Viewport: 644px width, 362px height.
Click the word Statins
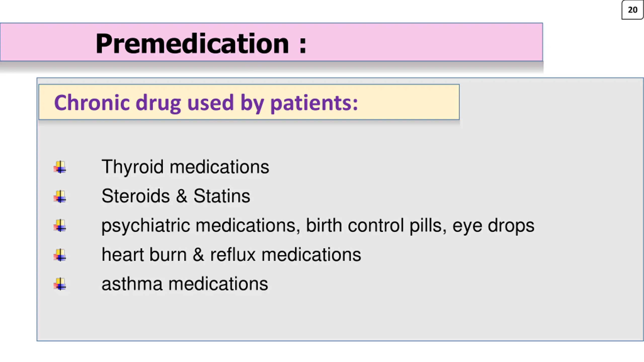pyautogui.click(x=222, y=196)
